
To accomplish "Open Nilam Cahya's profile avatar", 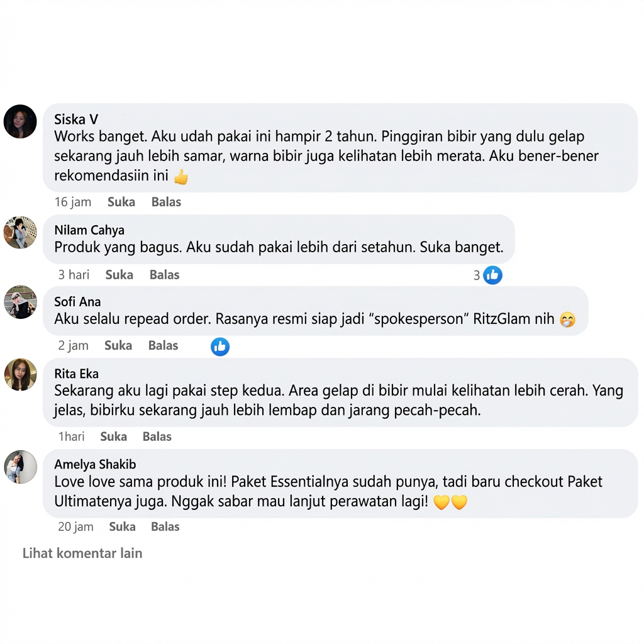I will tap(20, 233).
